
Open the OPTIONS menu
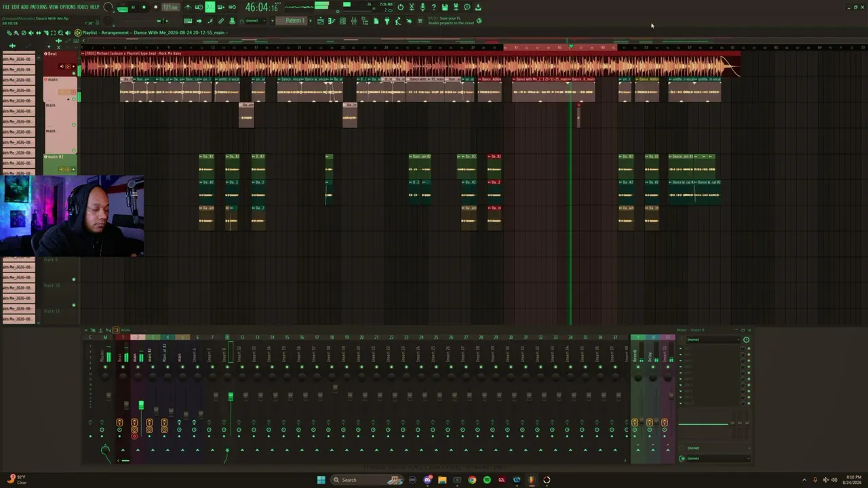68,7
